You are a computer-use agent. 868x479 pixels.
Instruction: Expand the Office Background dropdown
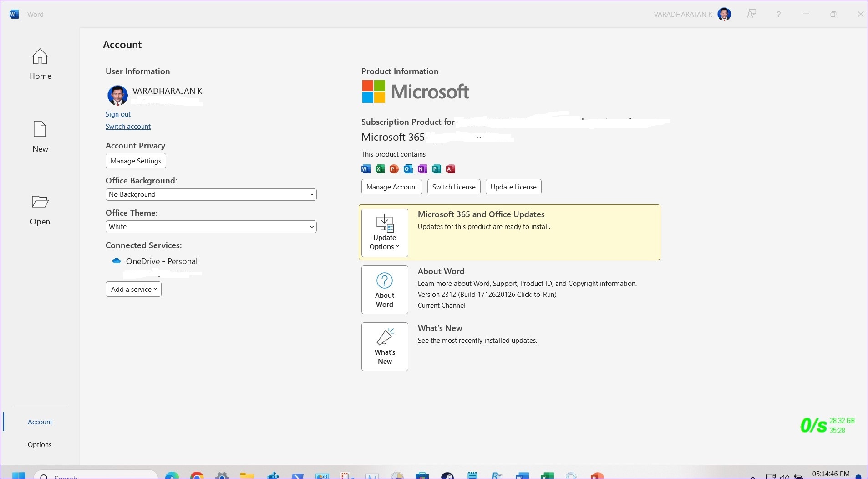211,194
